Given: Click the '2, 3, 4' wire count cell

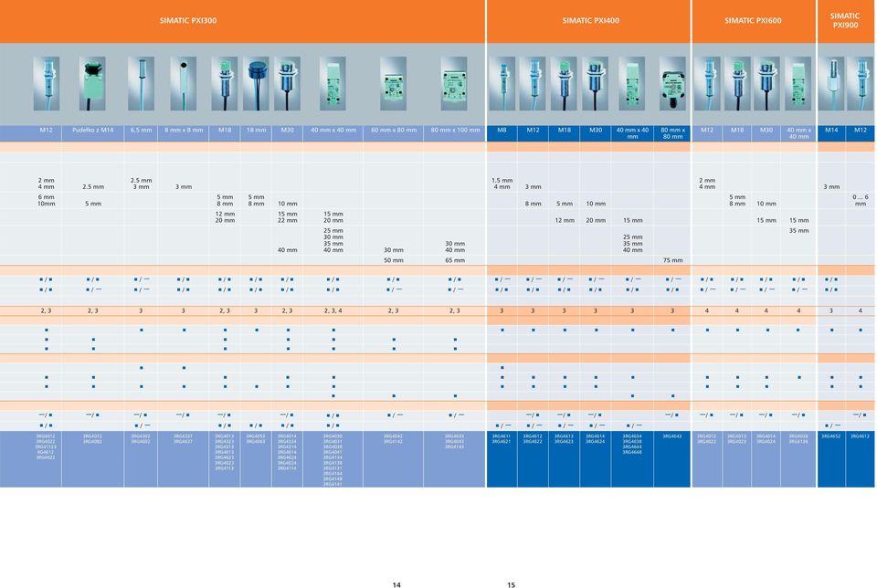Looking at the screenshot, I should 333,310.
